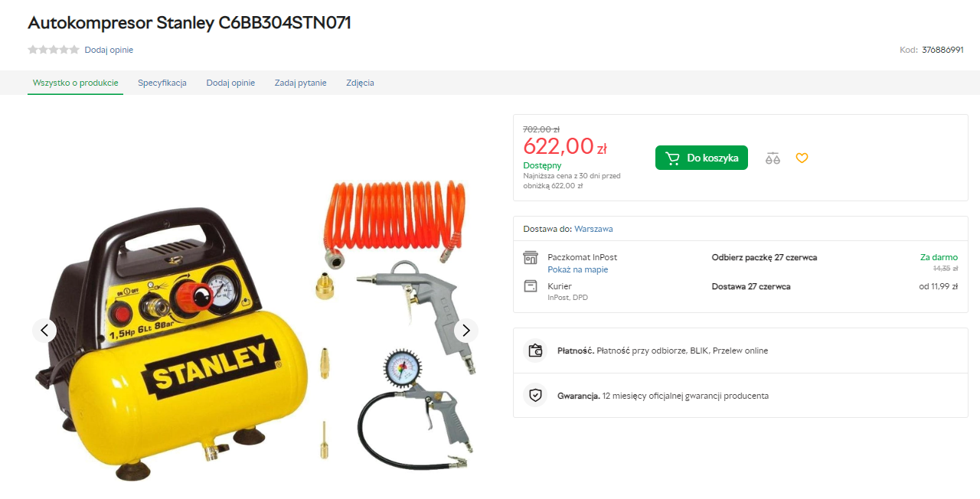
Task: Add product to favorites with heart icon
Action: pyautogui.click(x=802, y=158)
